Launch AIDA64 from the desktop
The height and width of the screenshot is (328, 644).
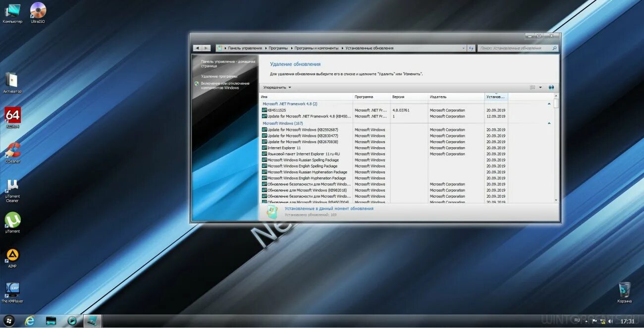coord(12,118)
